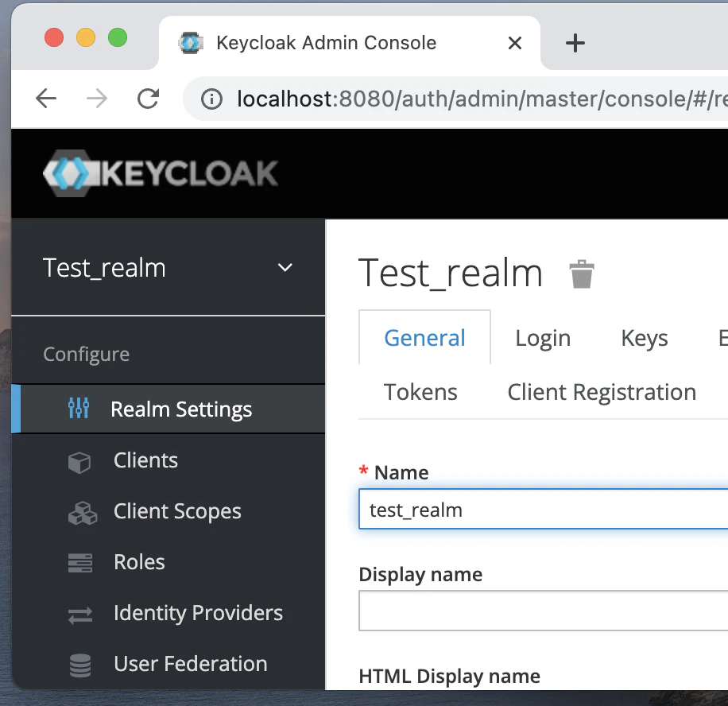Click the User Federation database icon
The height and width of the screenshot is (706, 728).
[80, 665]
